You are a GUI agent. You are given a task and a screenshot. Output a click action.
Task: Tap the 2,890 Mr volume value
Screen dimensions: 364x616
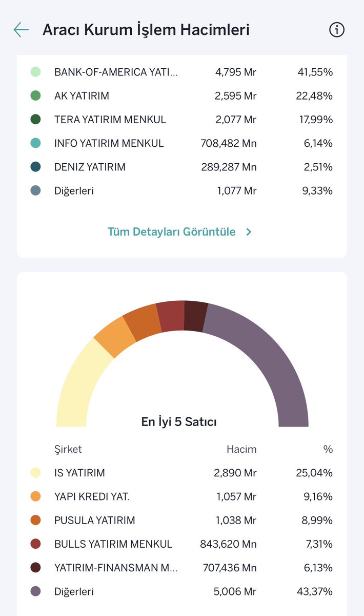click(x=235, y=473)
